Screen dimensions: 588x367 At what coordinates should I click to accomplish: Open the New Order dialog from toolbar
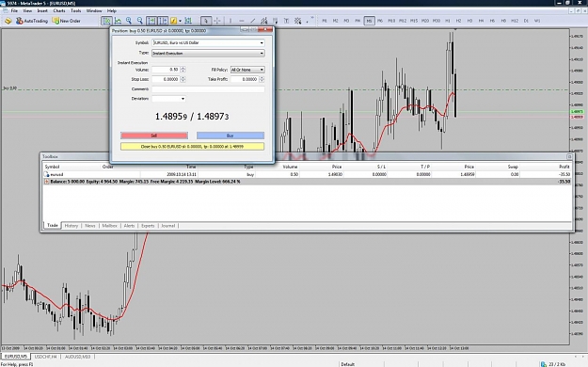click(x=67, y=21)
